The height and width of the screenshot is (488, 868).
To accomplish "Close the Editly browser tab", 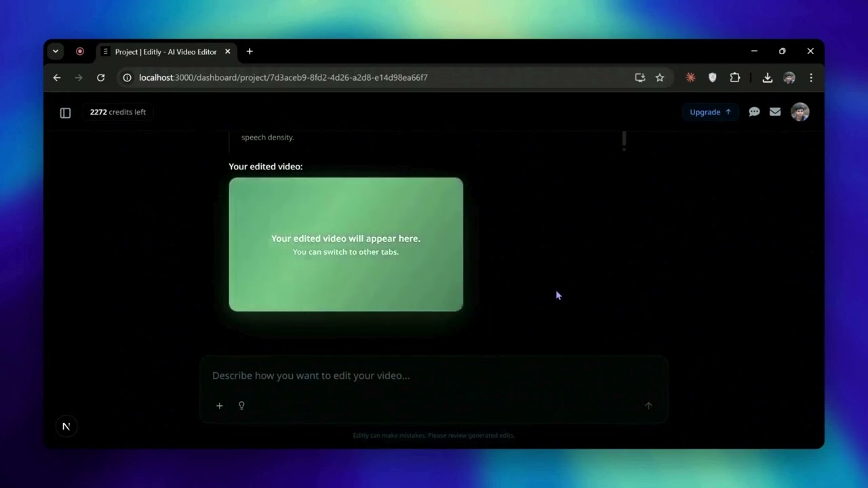I will (228, 52).
